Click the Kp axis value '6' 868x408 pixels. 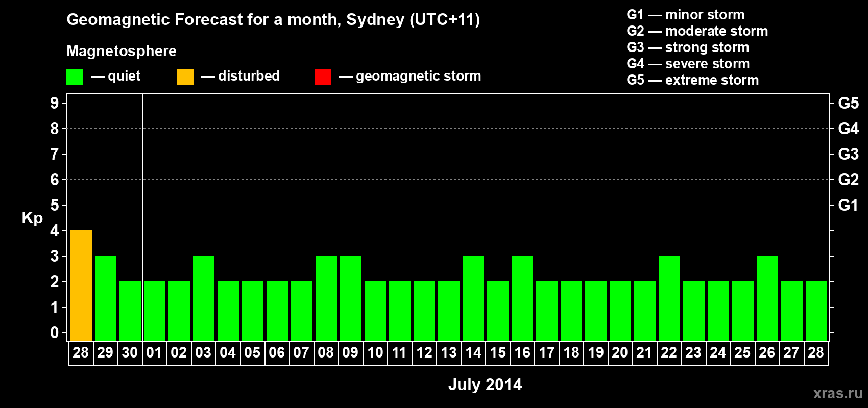coord(55,180)
